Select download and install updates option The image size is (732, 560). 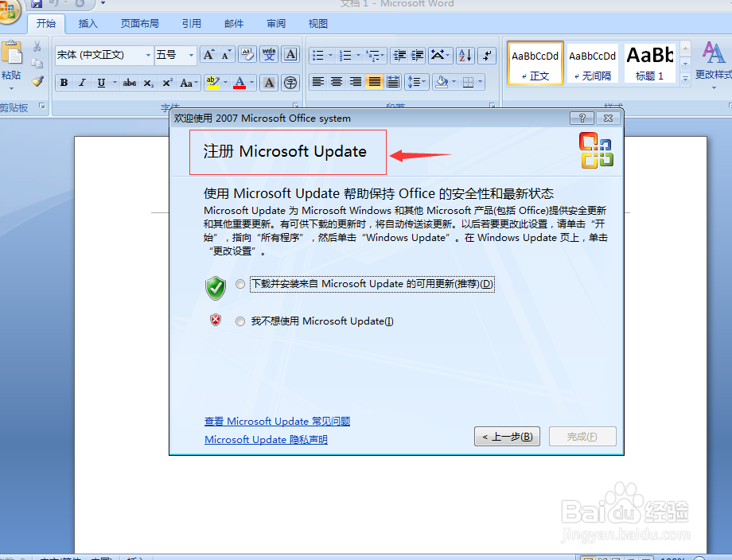pos(240,284)
